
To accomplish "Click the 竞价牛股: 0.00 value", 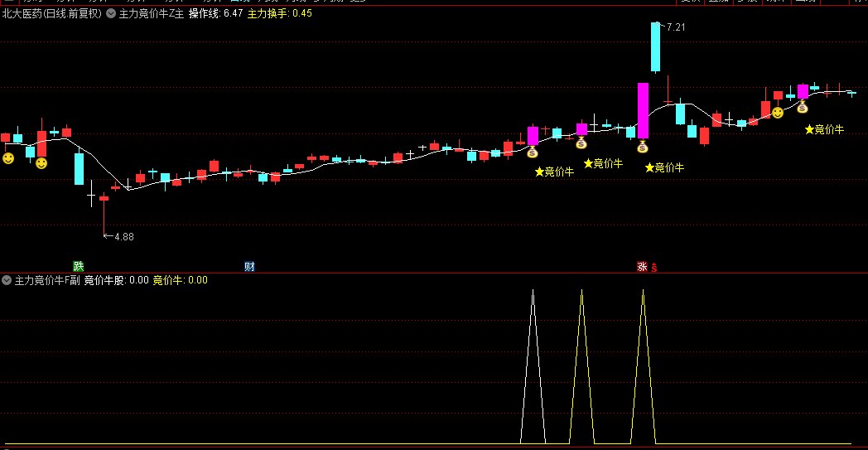I will [116, 280].
